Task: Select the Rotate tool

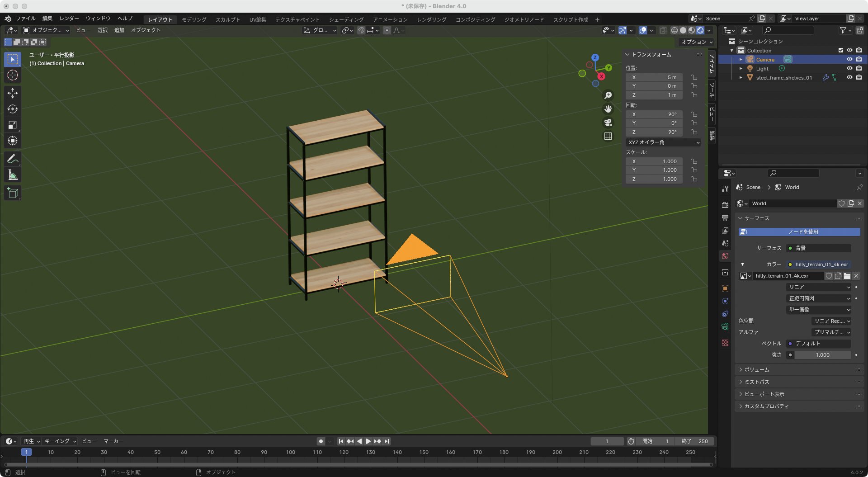Action: point(13,109)
